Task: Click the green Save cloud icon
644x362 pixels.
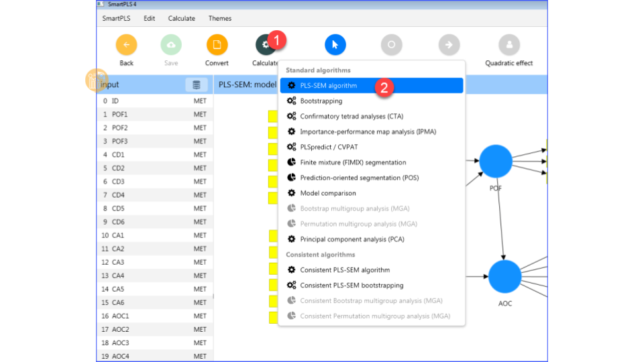Action: (171, 45)
